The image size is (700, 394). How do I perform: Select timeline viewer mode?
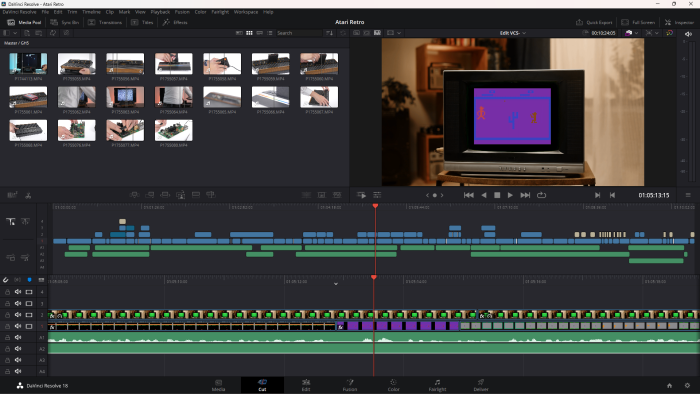point(377,33)
